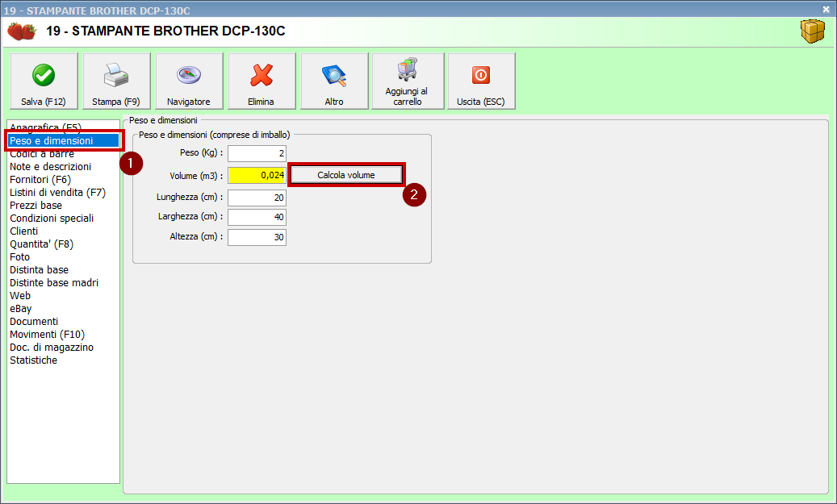Open Doc. di magazzino section
The image size is (837, 504).
coord(51,348)
